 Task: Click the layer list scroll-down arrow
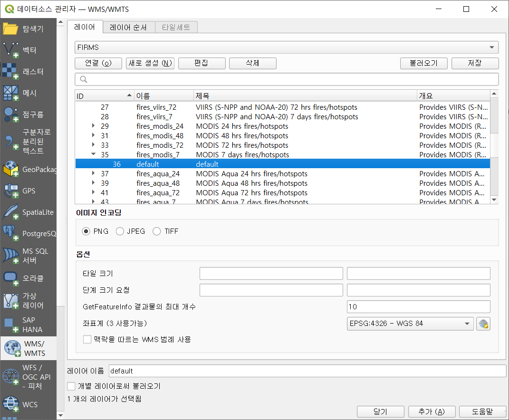click(x=494, y=200)
